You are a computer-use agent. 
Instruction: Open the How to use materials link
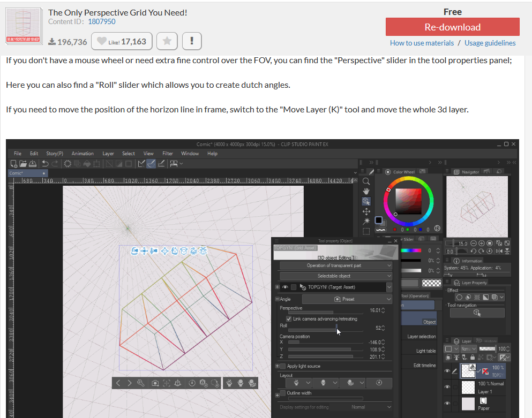pos(422,43)
